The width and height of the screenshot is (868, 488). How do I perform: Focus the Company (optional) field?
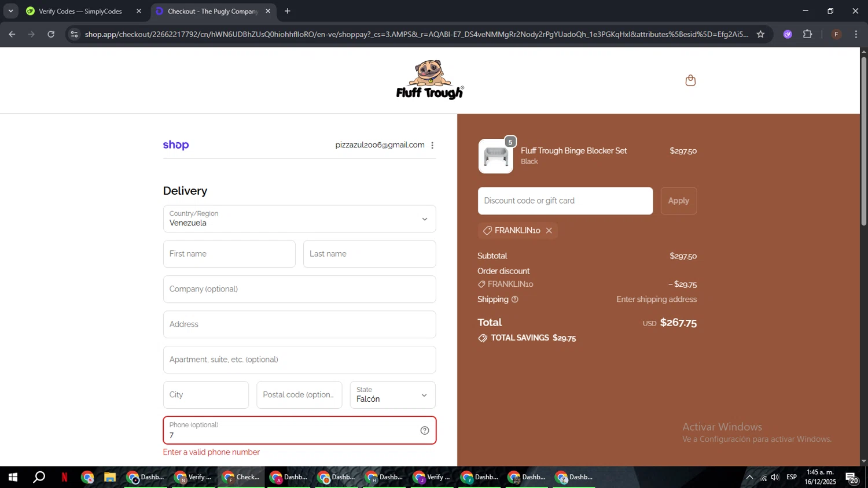point(299,289)
